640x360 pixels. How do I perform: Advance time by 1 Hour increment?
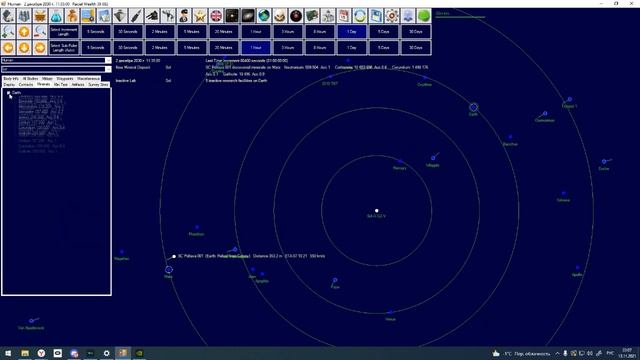tap(256, 31)
